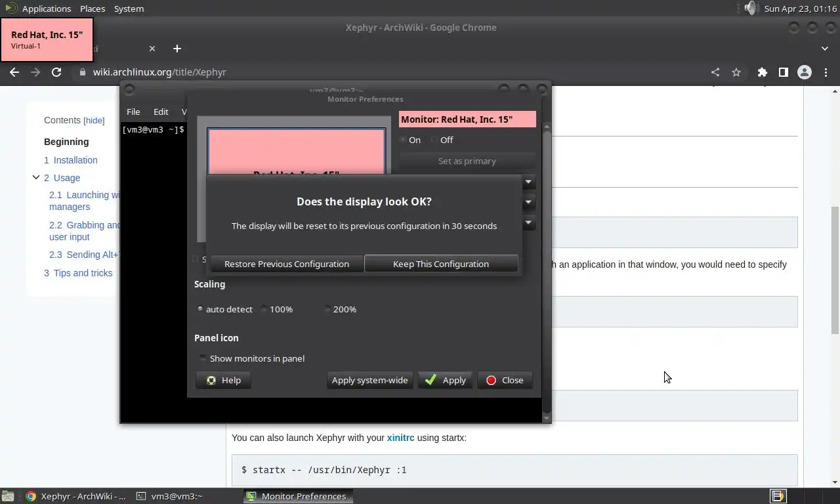The height and width of the screenshot is (504, 840).
Task: Open the Edit menu in terminal window
Action: coord(161,112)
